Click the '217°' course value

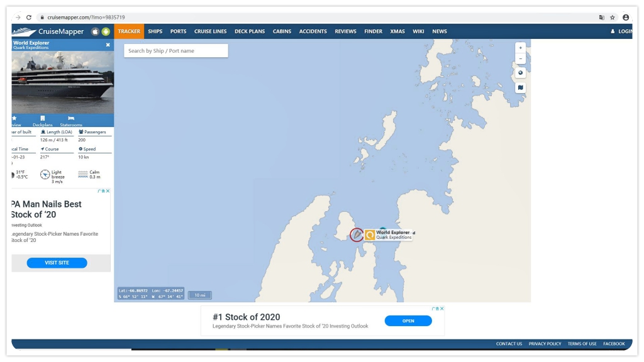point(45,157)
